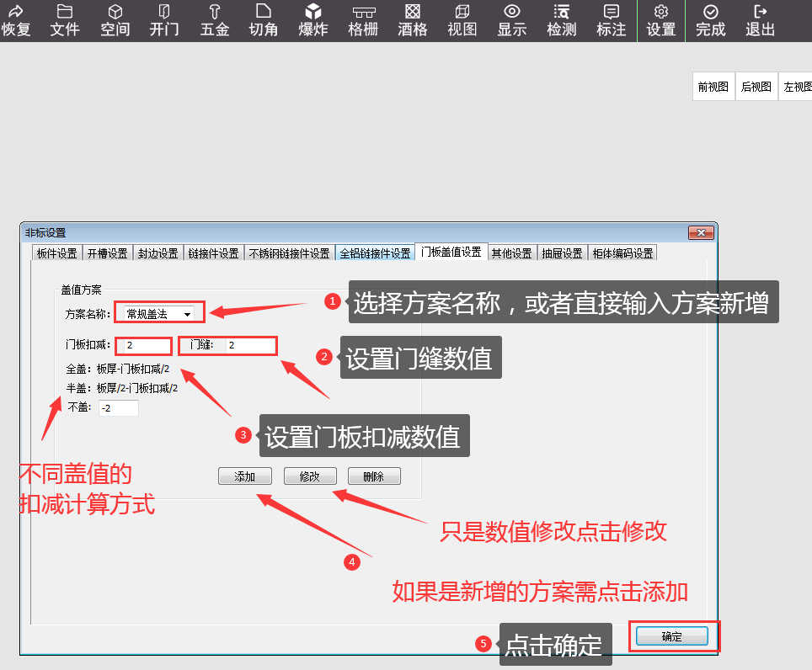Select the 切角 (corner cut) tool
Image resolution: width=812 pixels, height=670 pixels.
(264, 20)
